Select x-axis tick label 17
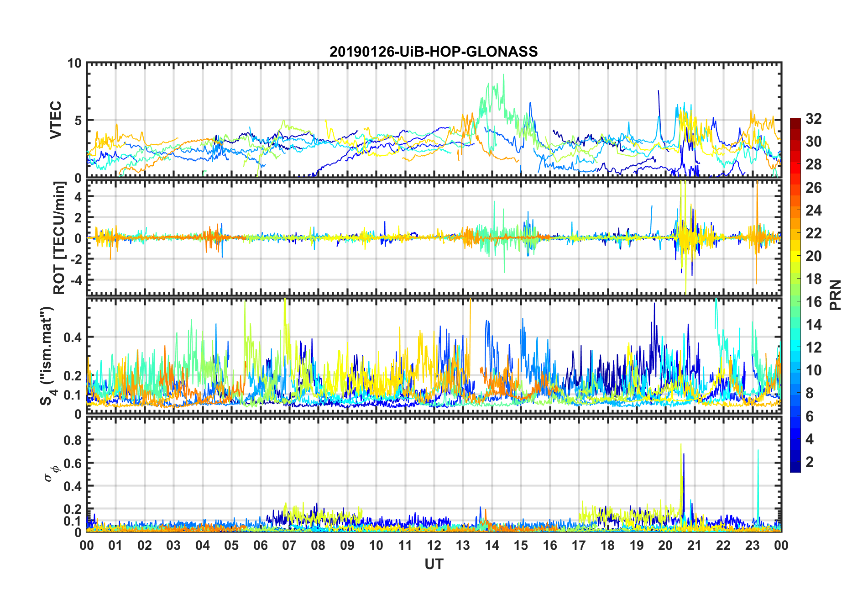Viewport: 868px width, 590px height. (x=579, y=545)
